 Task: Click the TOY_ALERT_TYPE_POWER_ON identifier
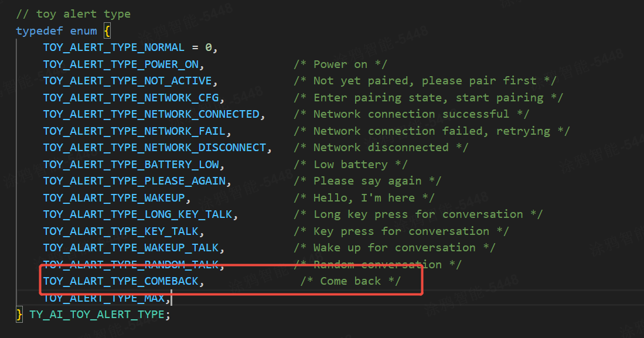(x=121, y=64)
